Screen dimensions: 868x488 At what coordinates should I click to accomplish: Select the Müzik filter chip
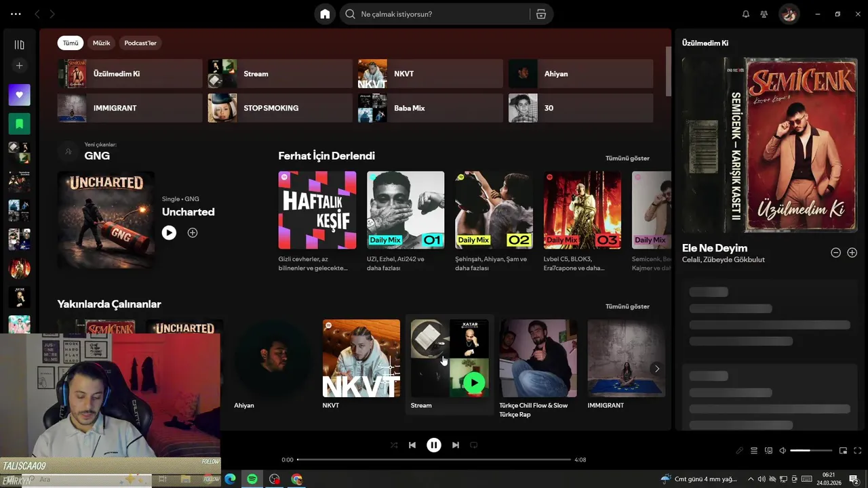tap(101, 43)
